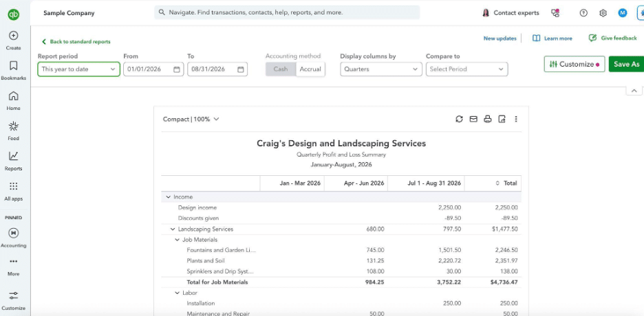Screen dimensions: 644x316
Task: Open the Display columns by dropdown
Action: click(381, 69)
